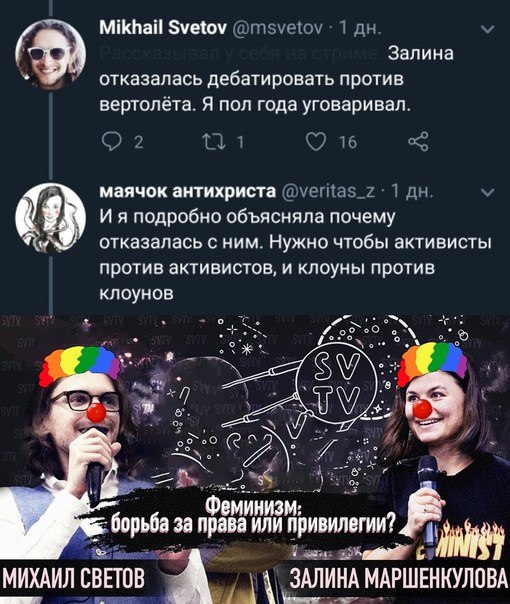The width and height of the screenshot is (510, 604).
Task: Open the attached SVTV debate image
Action: click(255, 459)
